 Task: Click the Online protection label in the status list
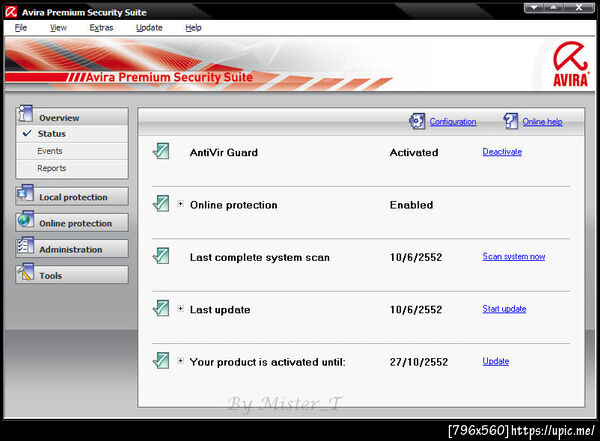(x=233, y=205)
